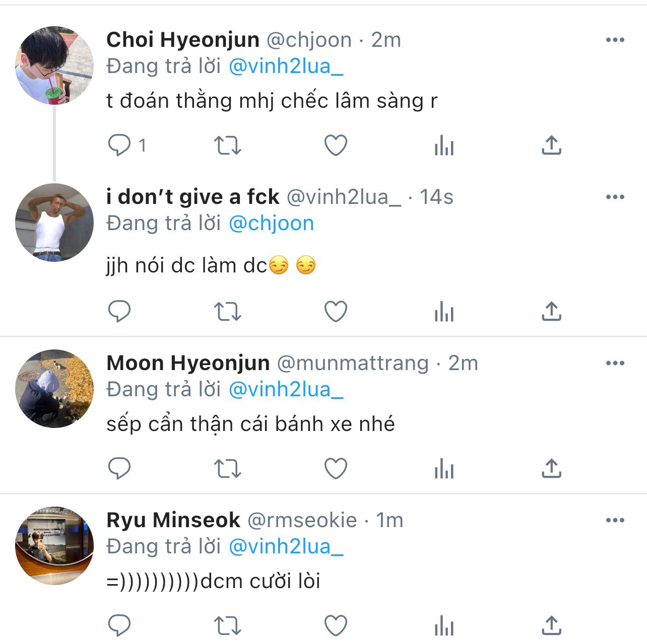Open more options on @vinh2lua_'s tweet
This screenshot has height=644, width=647.
pyautogui.click(x=615, y=197)
